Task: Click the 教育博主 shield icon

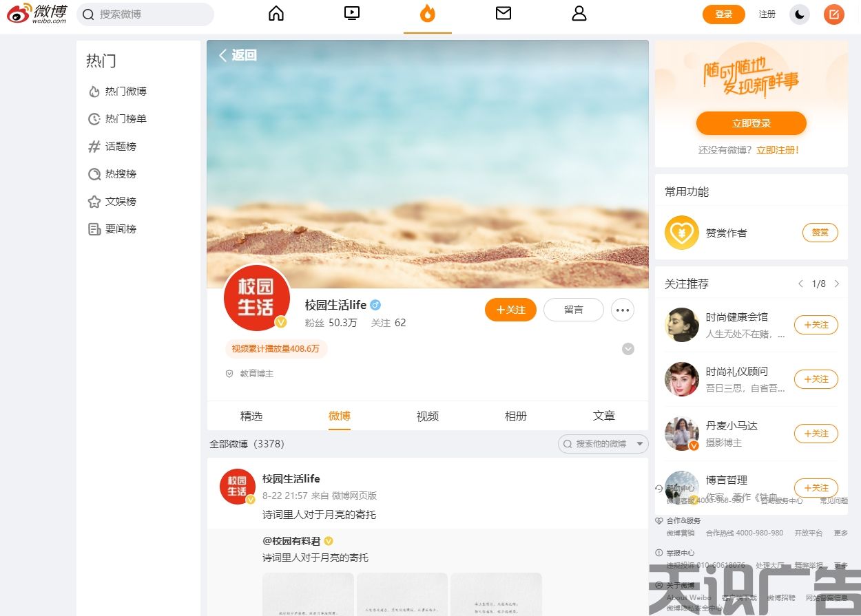Action: (230, 374)
